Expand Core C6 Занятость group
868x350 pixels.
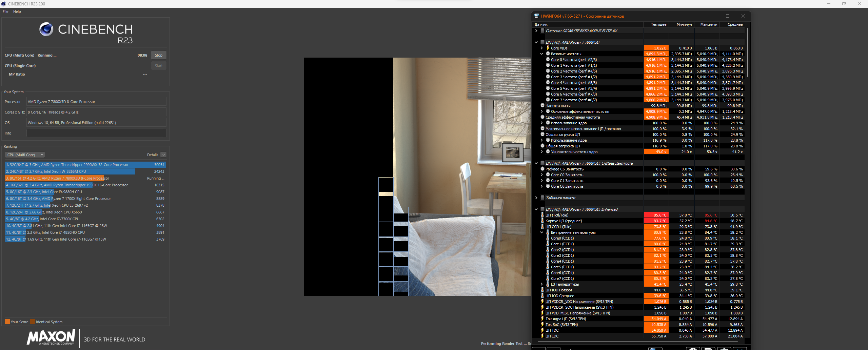[x=541, y=186]
